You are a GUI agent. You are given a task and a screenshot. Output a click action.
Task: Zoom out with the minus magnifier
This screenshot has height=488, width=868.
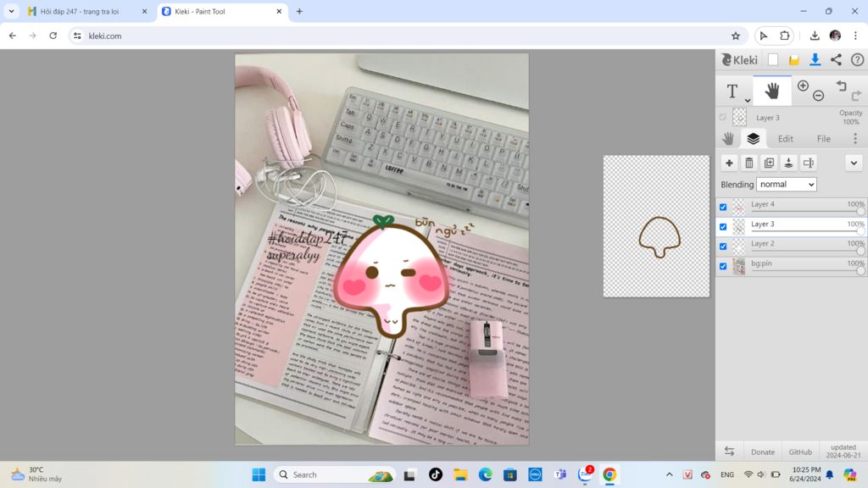[x=818, y=96]
